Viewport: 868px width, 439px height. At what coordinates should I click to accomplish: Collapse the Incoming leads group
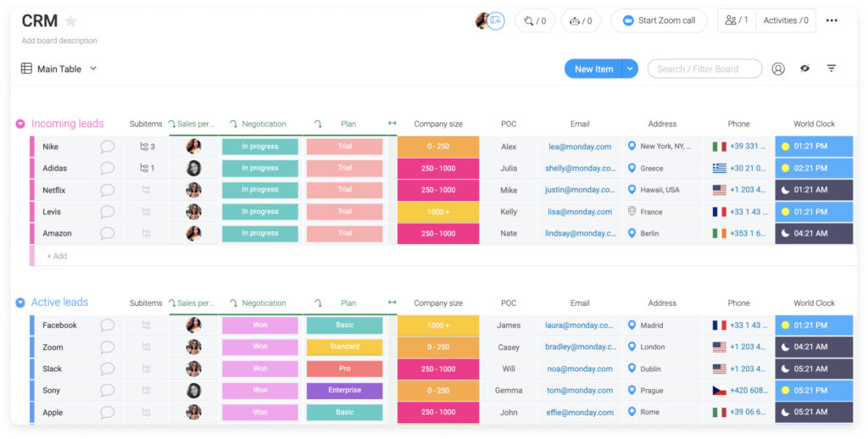point(20,125)
